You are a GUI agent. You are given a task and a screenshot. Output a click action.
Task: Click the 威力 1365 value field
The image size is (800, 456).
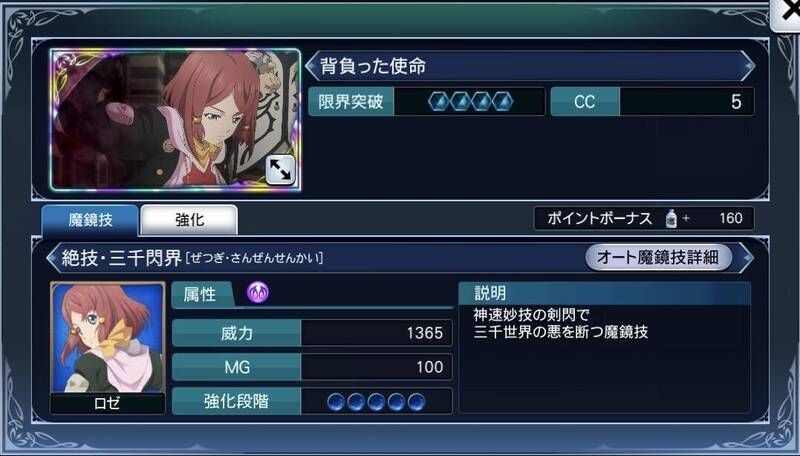[x=377, y=333]
